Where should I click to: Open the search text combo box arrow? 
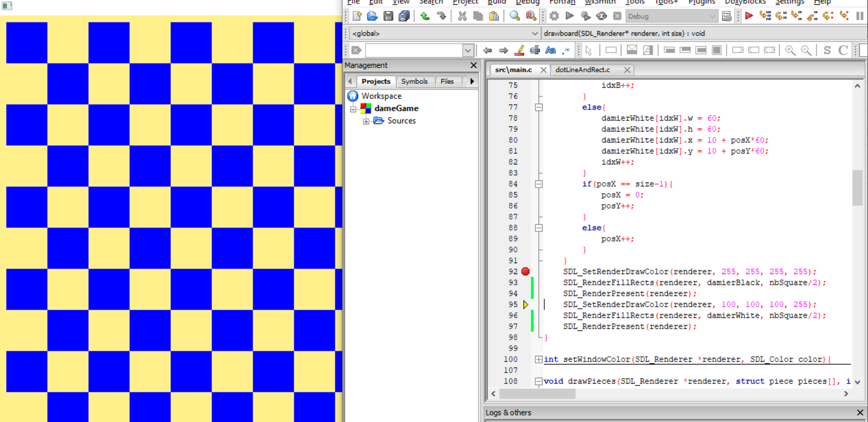point(467,50)
